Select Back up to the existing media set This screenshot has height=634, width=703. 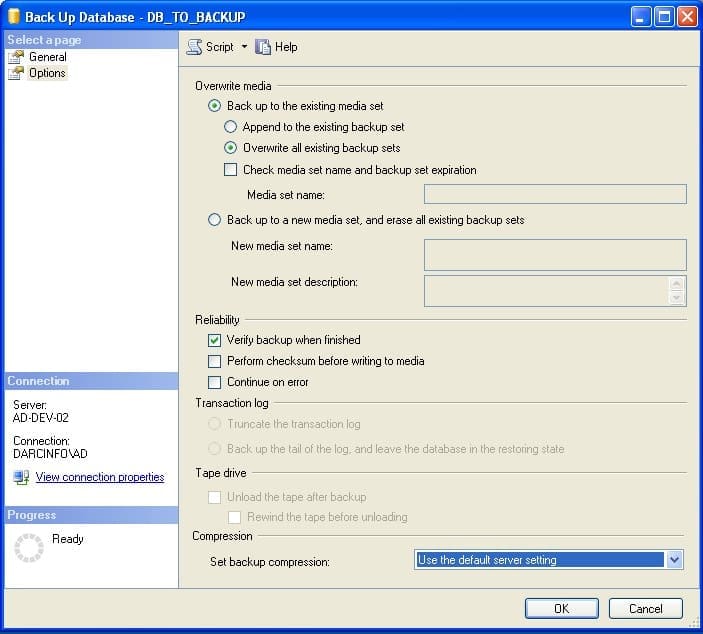point(214,106)
